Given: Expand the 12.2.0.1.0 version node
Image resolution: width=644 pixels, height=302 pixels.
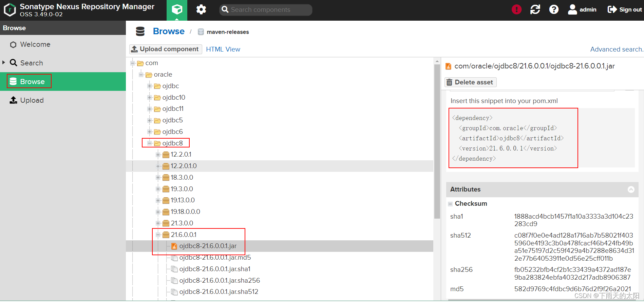Looking at the screenshot, I should click(x=158, y=166).
